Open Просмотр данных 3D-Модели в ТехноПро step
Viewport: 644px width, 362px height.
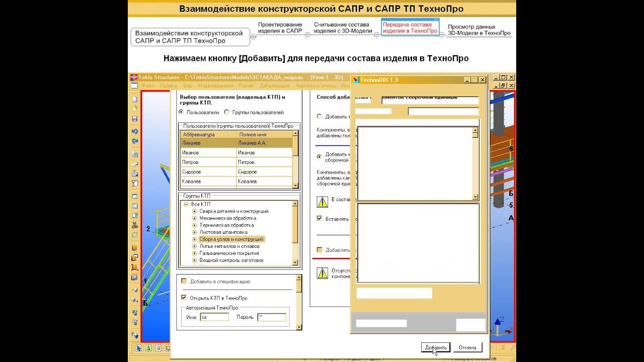point(479,30)
